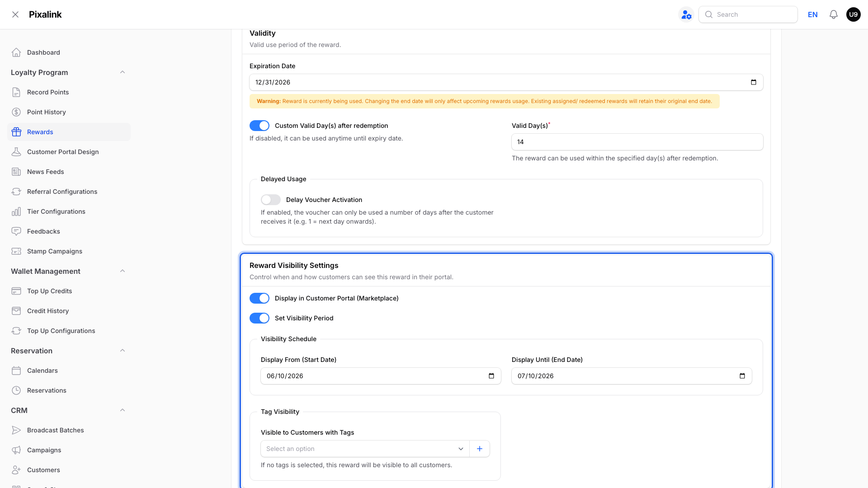Screen dimensions: 868x488
Task: Click the News Feeds newspaper icon
Action: [16, 172]
